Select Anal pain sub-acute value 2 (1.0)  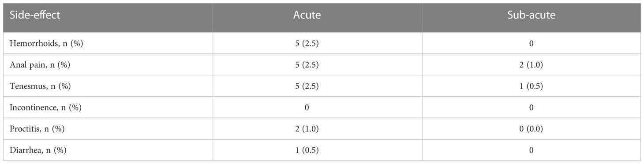531,65
